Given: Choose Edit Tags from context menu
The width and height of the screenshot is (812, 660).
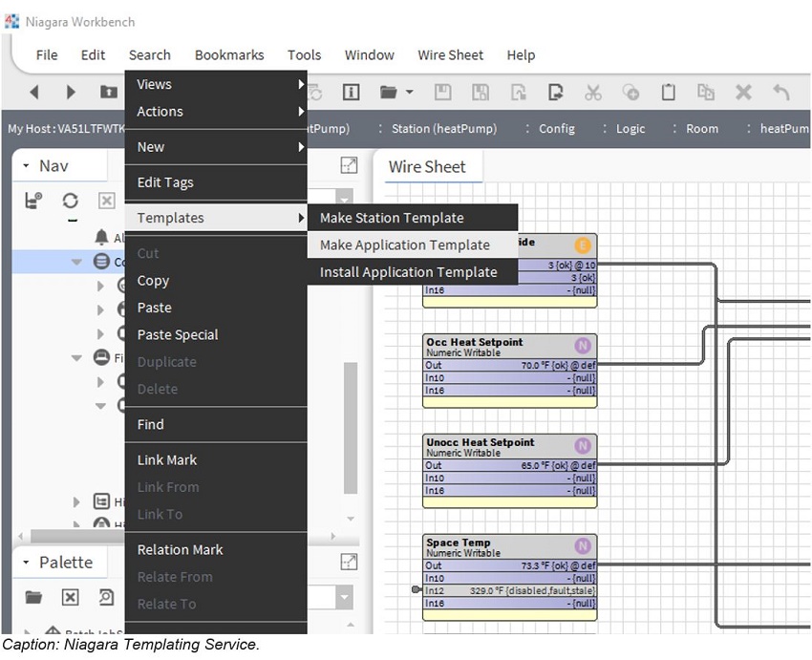Looking at the screenshot, I should point(216,182).
